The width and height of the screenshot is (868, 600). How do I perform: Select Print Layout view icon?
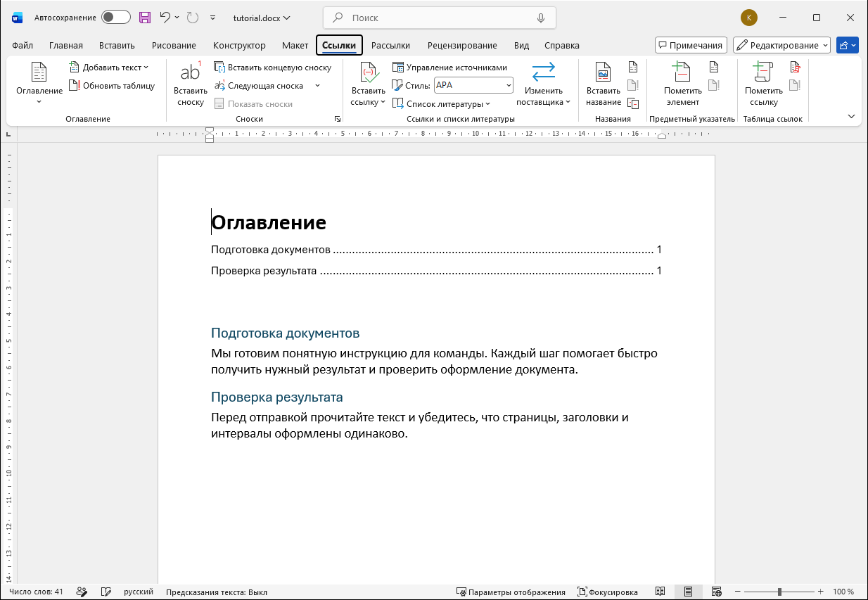[x=688, y=592]
